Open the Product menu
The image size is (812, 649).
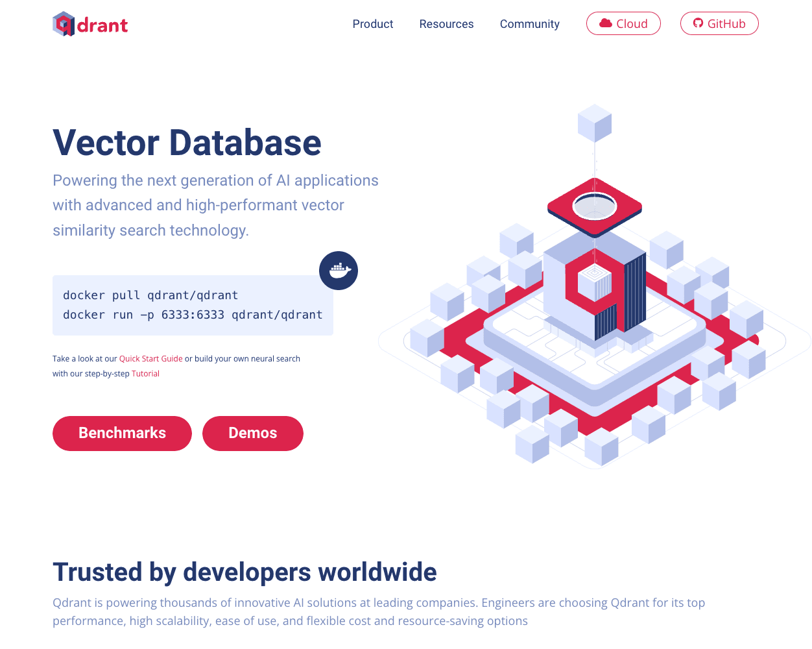tap(373, 24)
